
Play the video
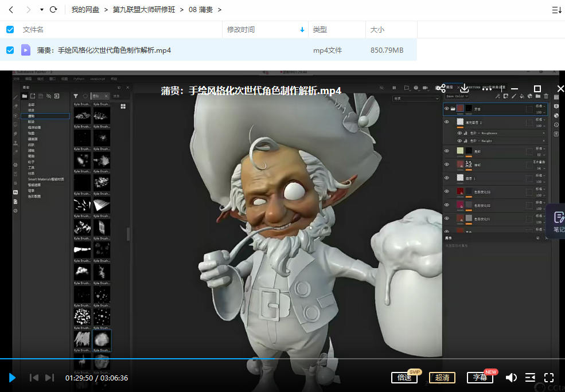point(12,377)
